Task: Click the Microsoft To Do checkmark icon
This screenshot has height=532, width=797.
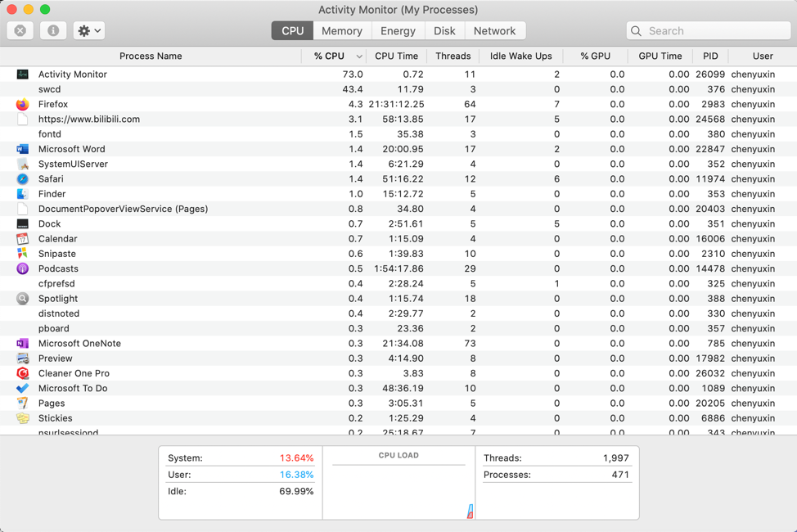Action: tap(22, 389)
